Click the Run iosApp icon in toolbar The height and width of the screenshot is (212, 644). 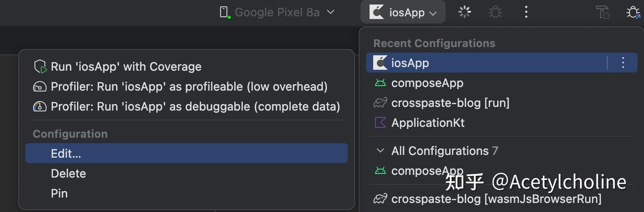(465, 12)
